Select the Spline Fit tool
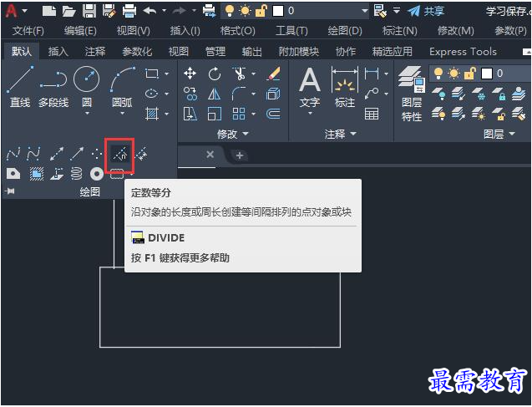This screenshot has width=532, height=407. click(13, 155)
